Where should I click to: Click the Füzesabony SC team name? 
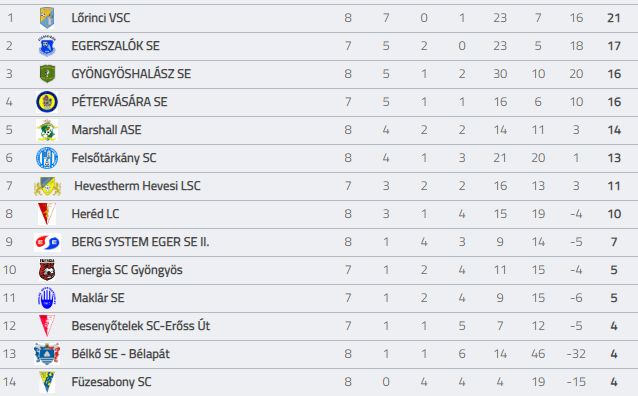coord(111,382)
